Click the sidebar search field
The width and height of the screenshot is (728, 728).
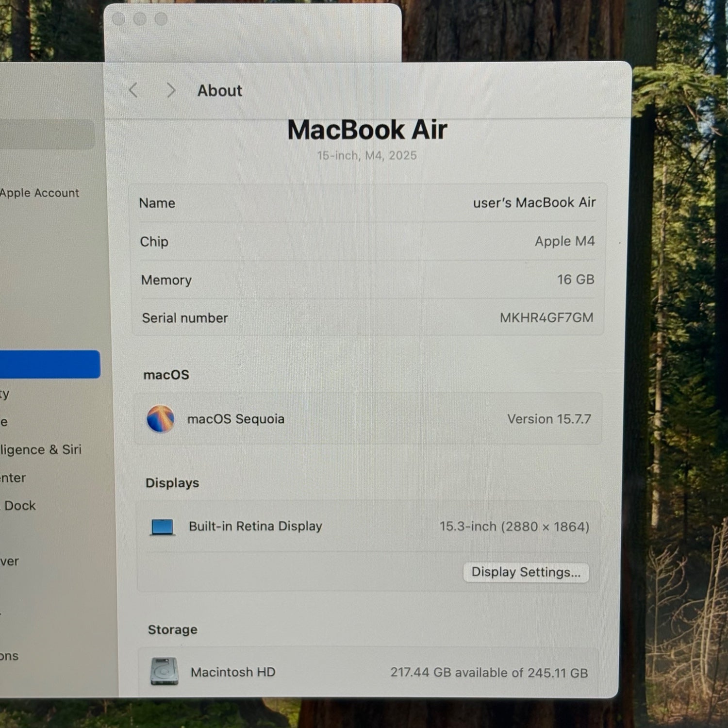(x=47, y=134)
